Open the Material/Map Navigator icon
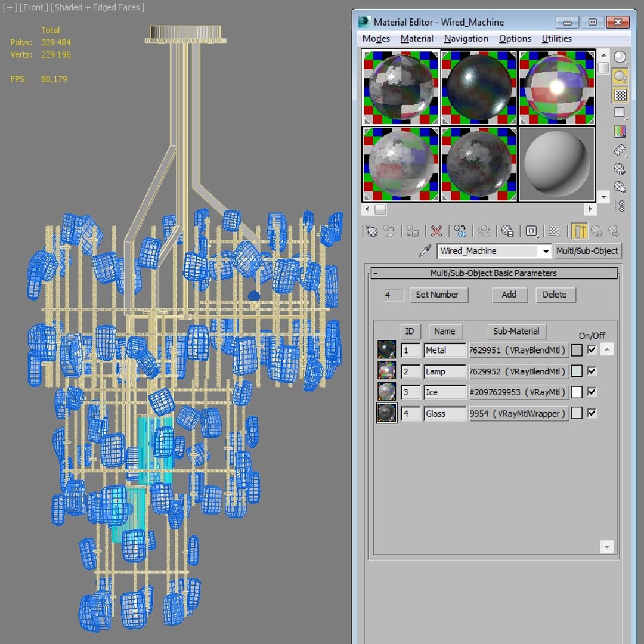 pos(620,205)
